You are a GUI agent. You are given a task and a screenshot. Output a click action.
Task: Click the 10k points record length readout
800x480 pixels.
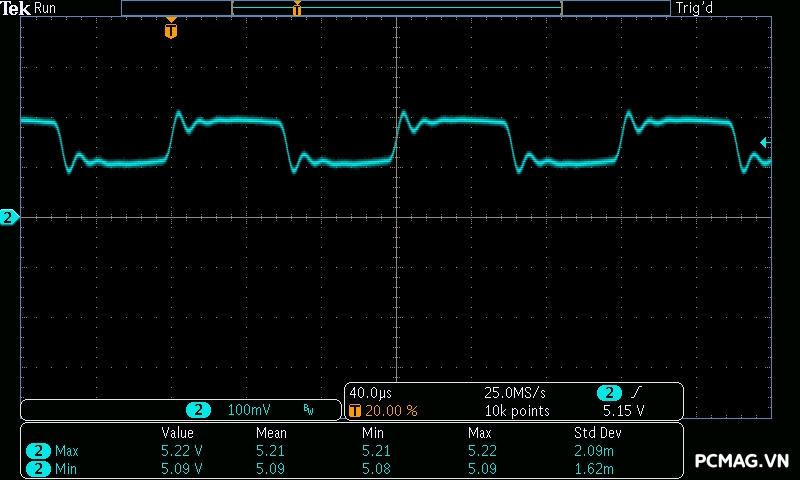pos(517,411)
